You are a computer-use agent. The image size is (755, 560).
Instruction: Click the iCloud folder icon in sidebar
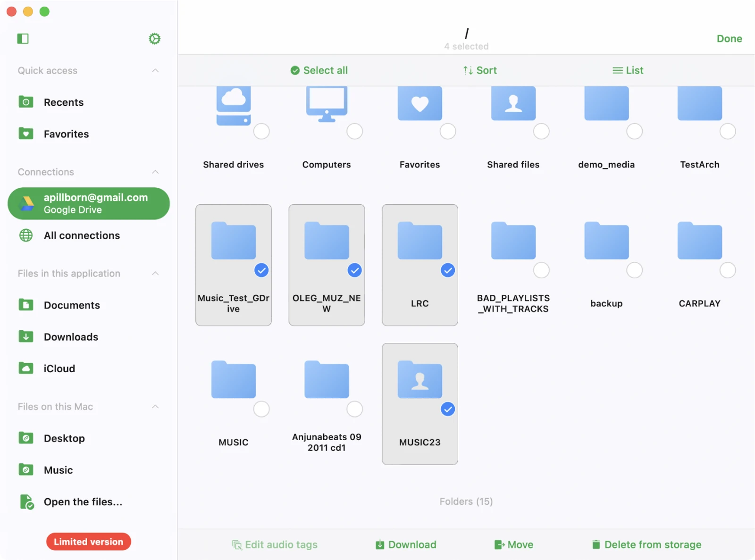pos(26,368)
